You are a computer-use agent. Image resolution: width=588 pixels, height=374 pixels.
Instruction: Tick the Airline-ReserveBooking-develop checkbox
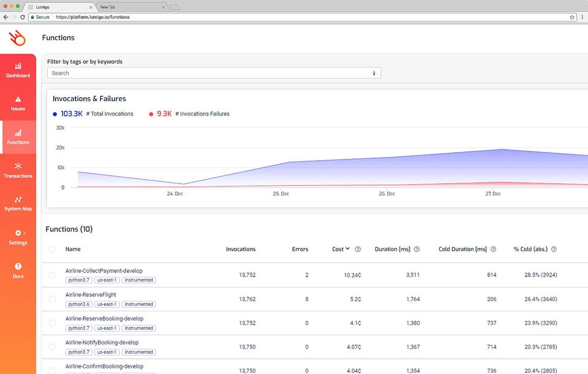point(52,323)
